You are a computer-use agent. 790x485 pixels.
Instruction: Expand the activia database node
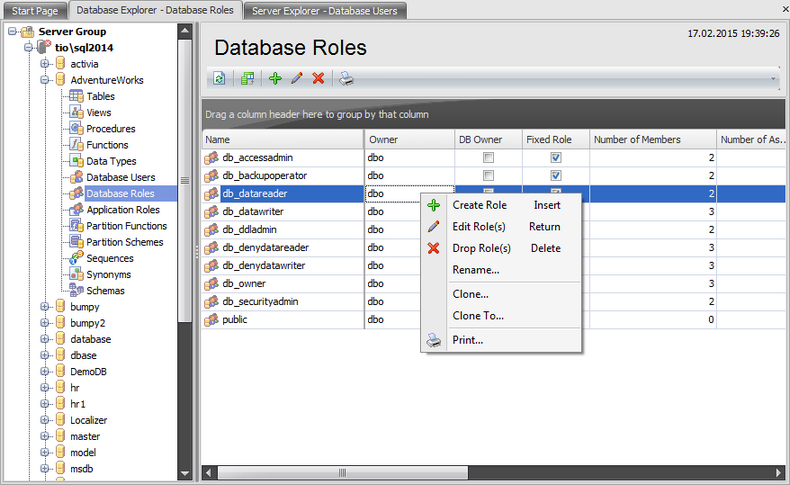(x=44, y=64)
